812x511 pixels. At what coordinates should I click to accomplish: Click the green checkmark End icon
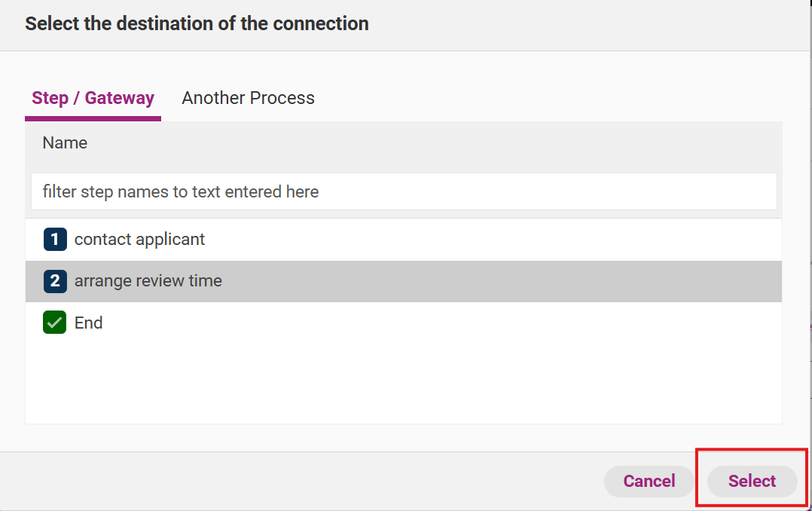[x=55, y=323]
